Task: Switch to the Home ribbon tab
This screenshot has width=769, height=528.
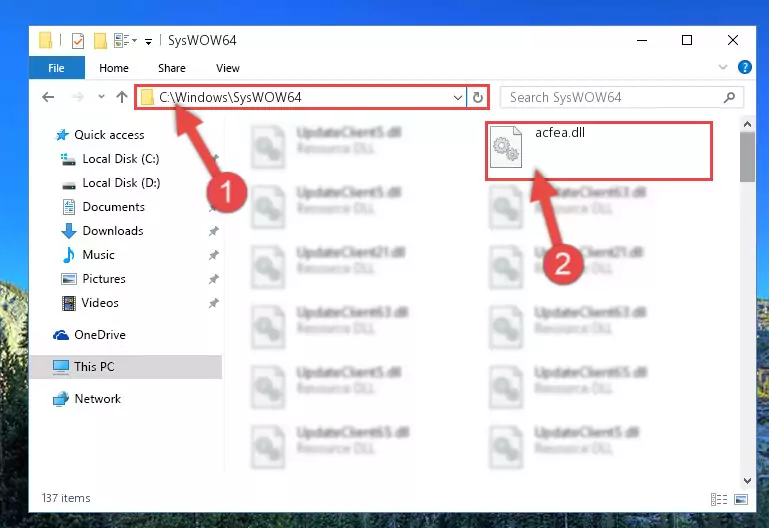Action: (114, 68)
